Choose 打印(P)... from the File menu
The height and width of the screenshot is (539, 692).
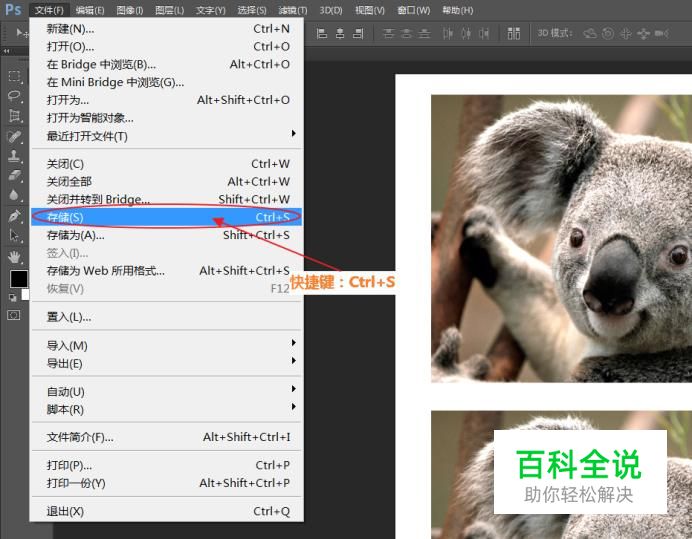click(x=167, y=465)
